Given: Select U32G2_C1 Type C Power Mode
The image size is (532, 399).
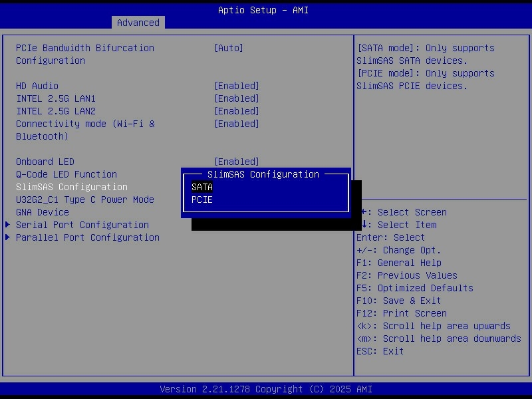Looking at the screenshot, I should point(85,199).
